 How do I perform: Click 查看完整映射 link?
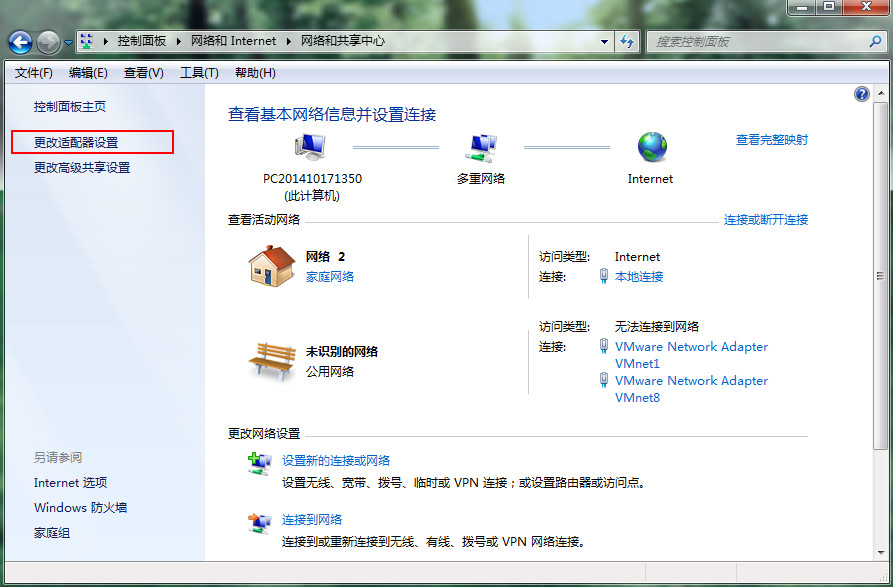pyautogui.click(x=771, y=140)
